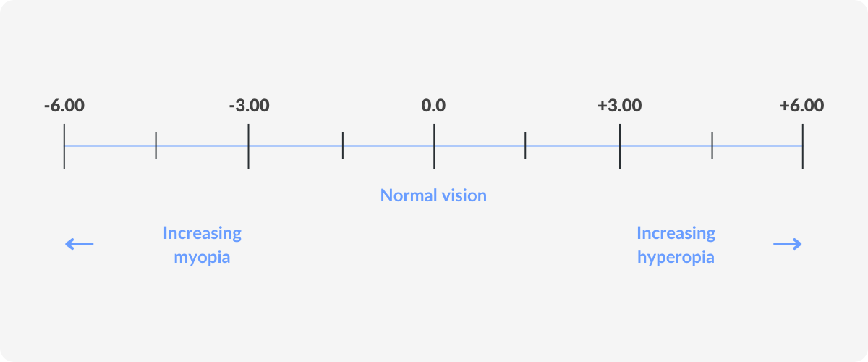The width and height of the screenshot is (868, 362).
Task: Click the short tick between -6.00 and -3.00
Action: click(156, 146)
